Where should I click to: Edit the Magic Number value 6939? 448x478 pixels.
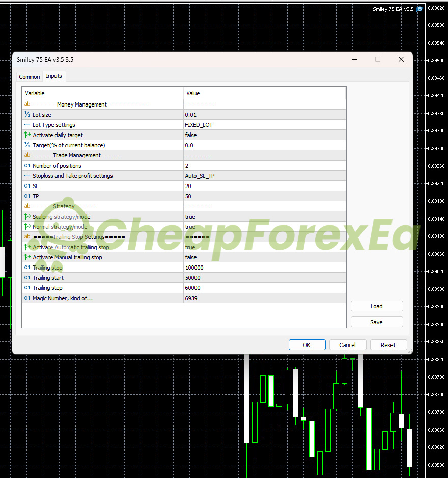click(x=264, y=298)
